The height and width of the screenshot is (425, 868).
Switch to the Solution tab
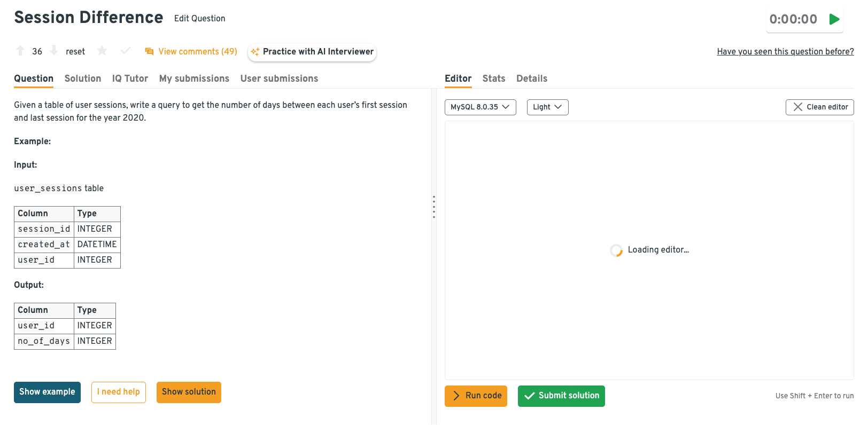[x=83, y=78]
